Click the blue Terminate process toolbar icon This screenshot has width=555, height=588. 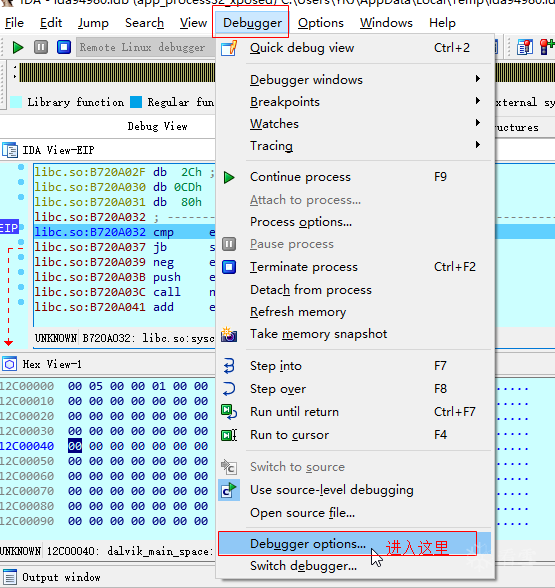pos(64,48)
